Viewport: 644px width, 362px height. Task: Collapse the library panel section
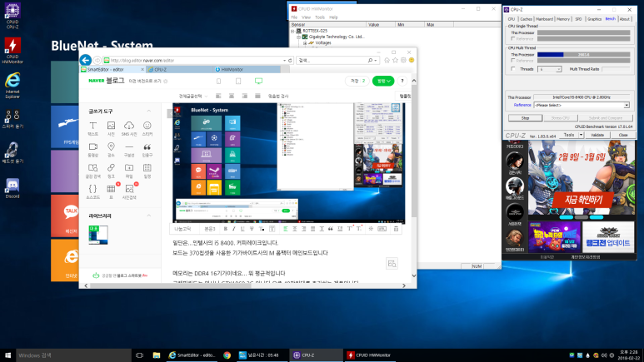148,216
